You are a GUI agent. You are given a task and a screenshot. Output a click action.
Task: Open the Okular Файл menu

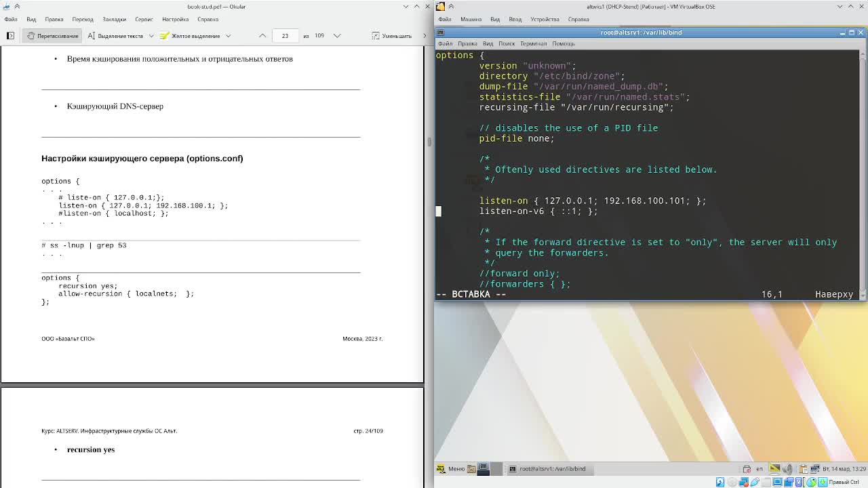11,19
